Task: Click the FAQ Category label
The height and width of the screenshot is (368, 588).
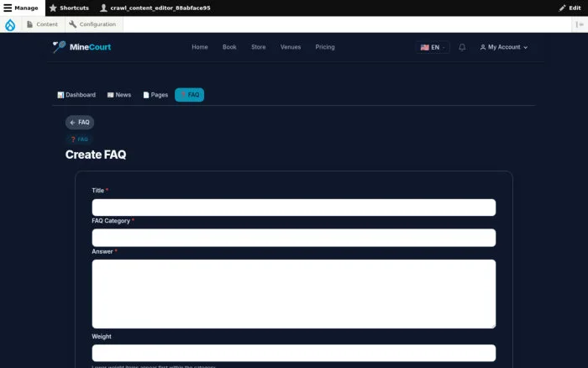Action: tap(111, 221)
